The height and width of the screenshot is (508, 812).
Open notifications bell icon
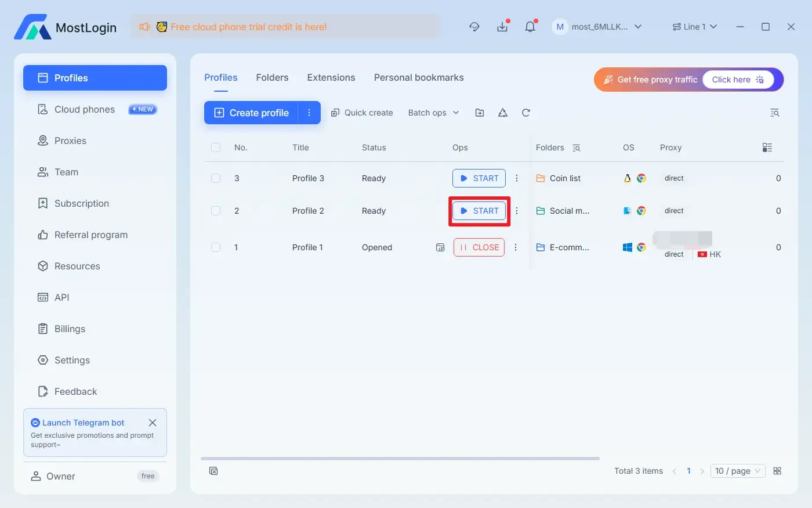point(530,26)
